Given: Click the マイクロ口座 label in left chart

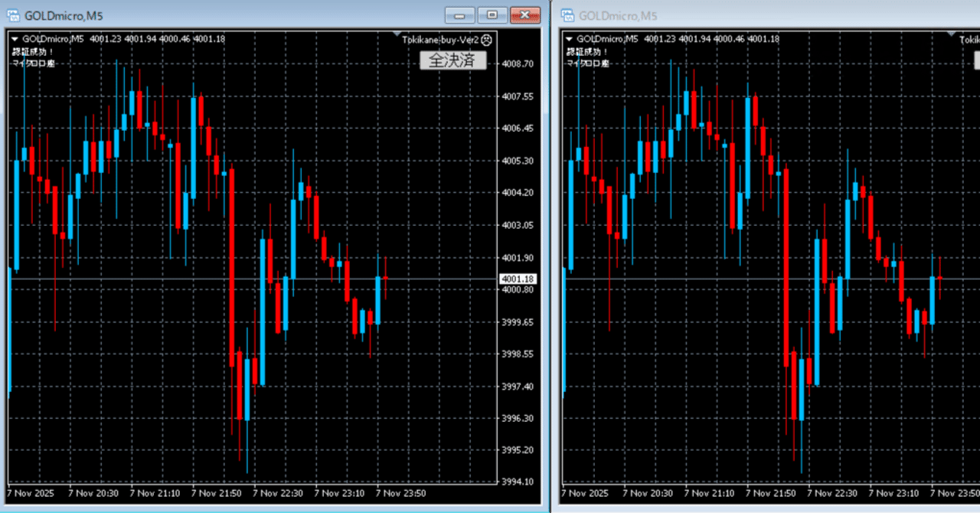Looking at the screenshot, I should pos(33,63).
